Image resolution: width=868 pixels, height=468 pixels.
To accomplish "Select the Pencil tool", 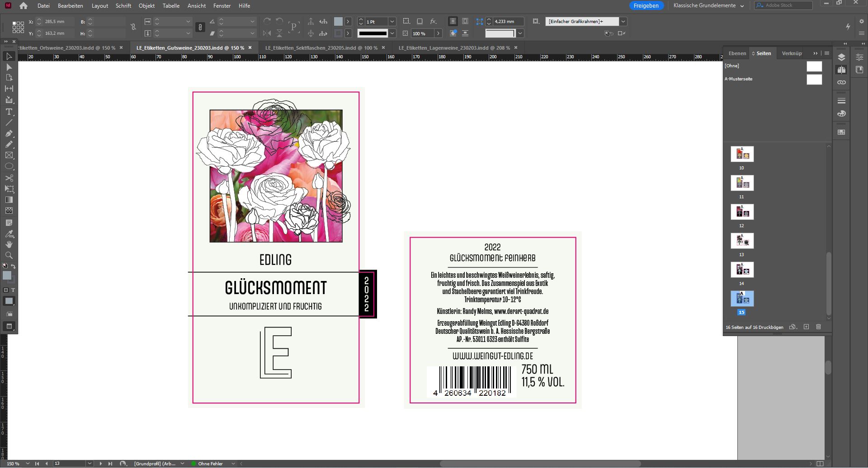I will pos(9,145).
